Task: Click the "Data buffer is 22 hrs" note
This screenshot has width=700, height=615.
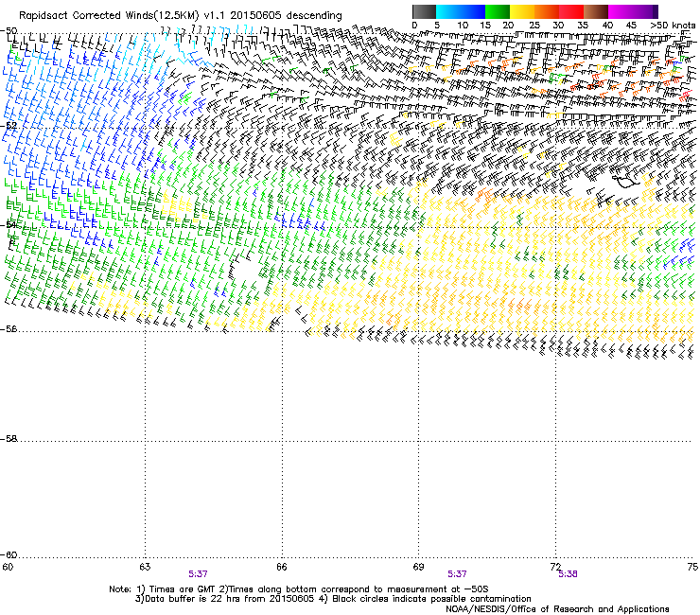Action: coord(193,599)
